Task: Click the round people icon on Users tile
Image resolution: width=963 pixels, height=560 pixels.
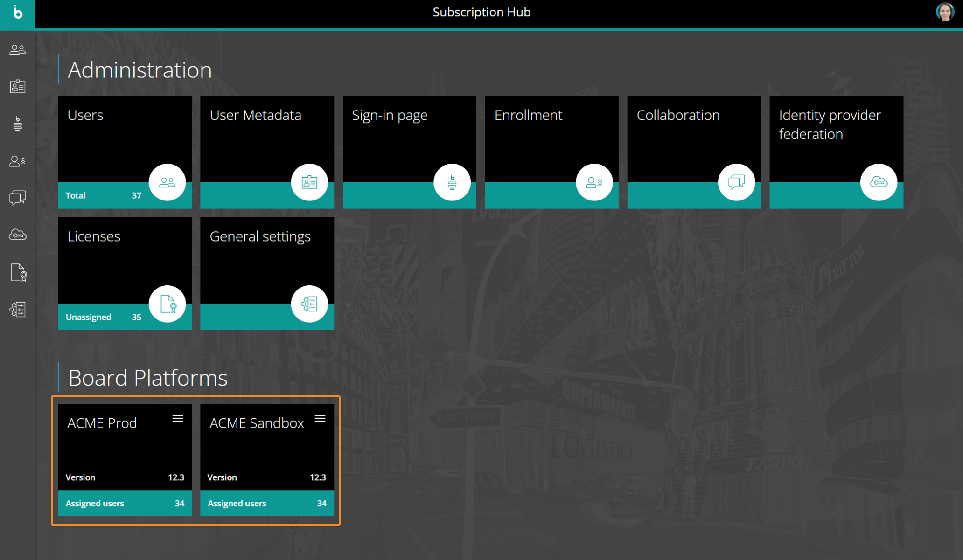Action: coord(167,182)
